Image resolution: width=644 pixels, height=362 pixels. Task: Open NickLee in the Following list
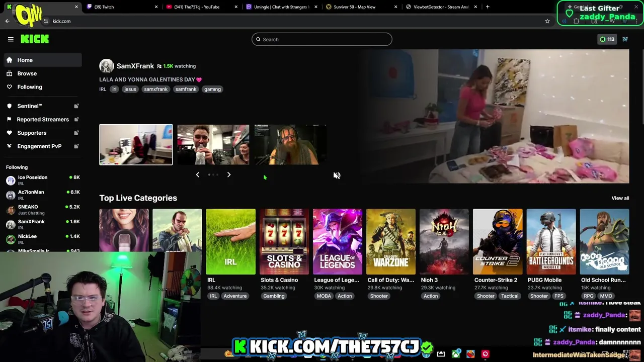[42, 239]
